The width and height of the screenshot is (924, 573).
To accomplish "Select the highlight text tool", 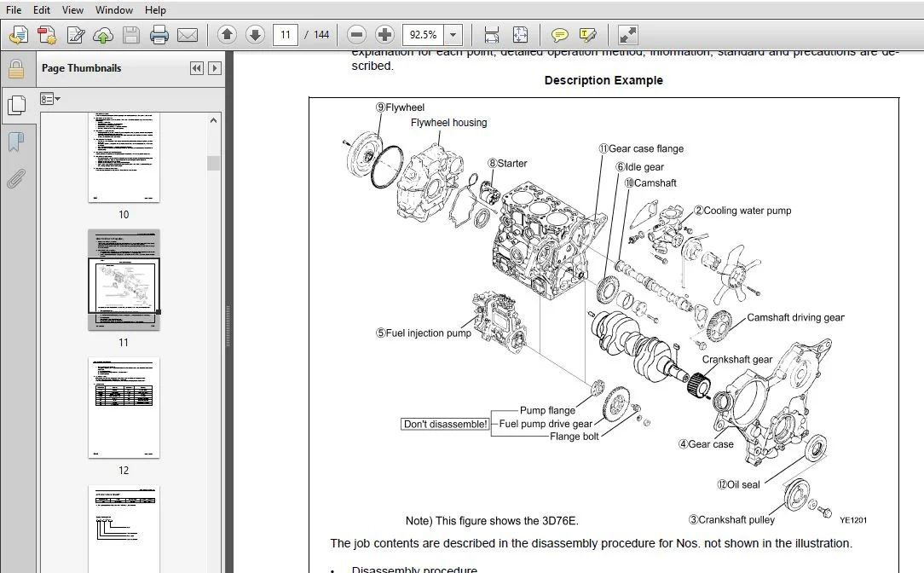I will tap(587, 35).
